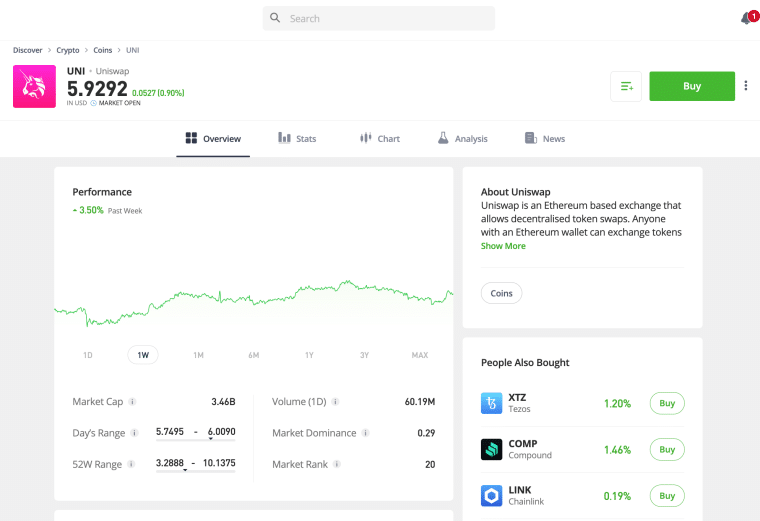760x521 pixels.
Task: Click the Market Cap info icon
Action: 132,402
